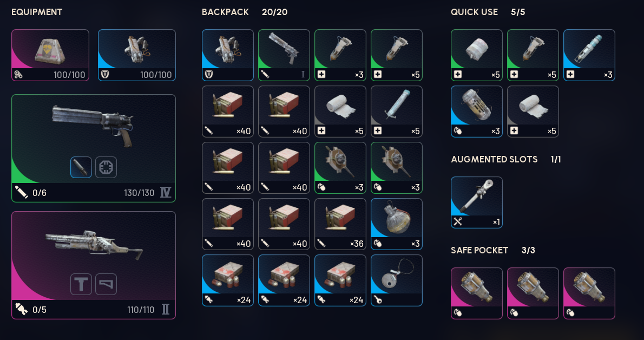This screenshot has height=340, width=644.
Task: Select the ×36 ammo box stack
Action: [340, 224]
